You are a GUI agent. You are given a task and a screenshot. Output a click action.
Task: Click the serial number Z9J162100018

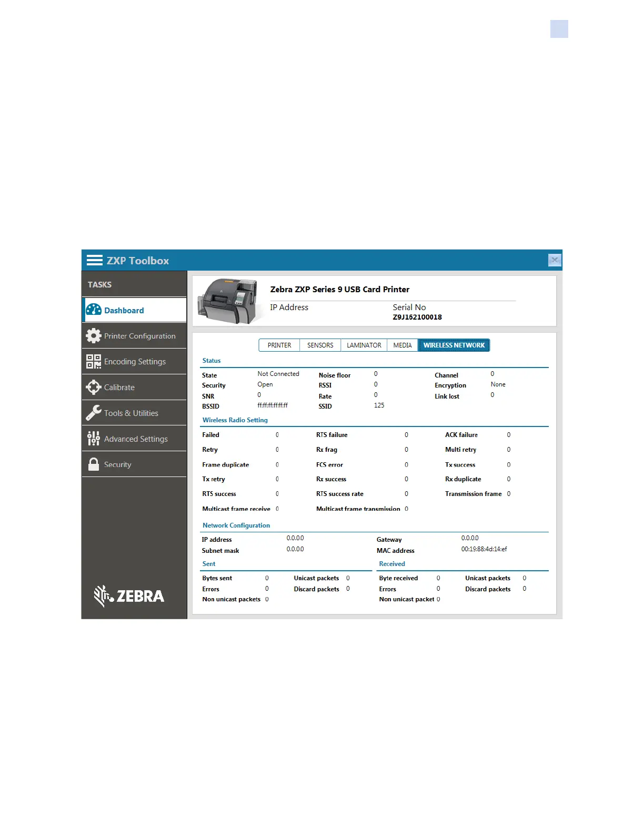417,317
